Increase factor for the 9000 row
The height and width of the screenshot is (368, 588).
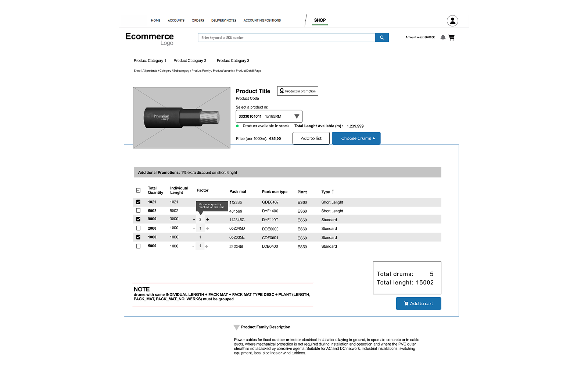pyautogui.click(x=207, y=219)
